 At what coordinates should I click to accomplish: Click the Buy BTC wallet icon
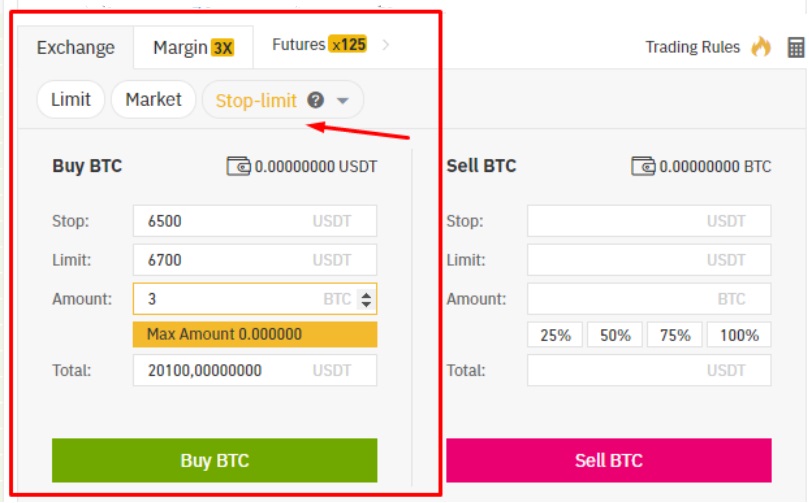(238, 166)
